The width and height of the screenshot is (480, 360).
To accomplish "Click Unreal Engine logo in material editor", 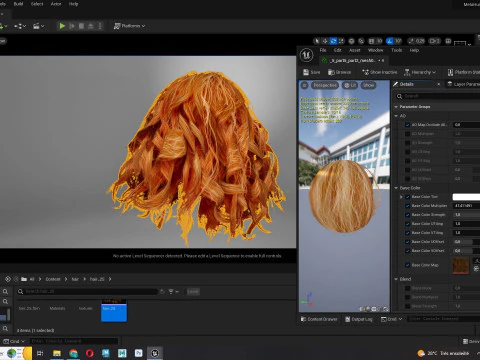I will coord(306,55).
